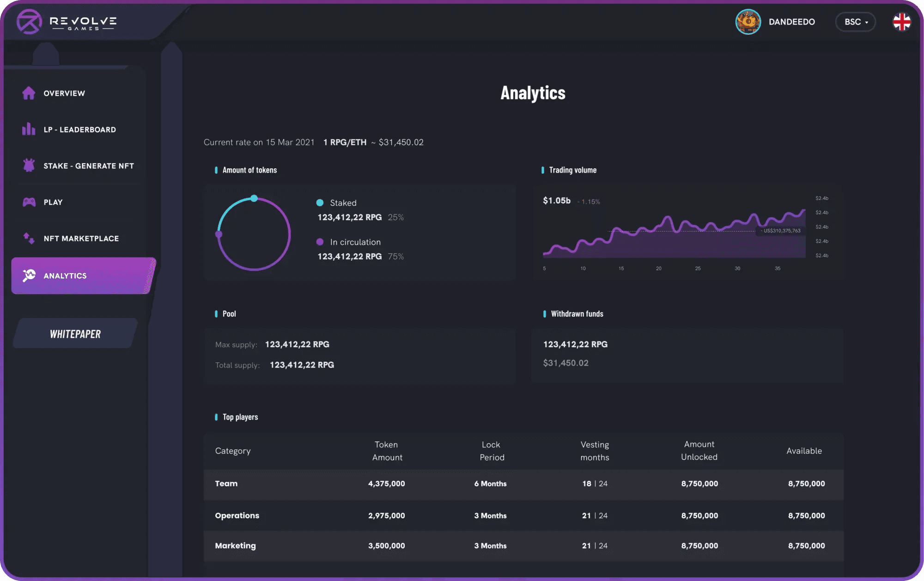
Task: Click the Dandeedo user avatar
Action: click(x=748, y=22)
